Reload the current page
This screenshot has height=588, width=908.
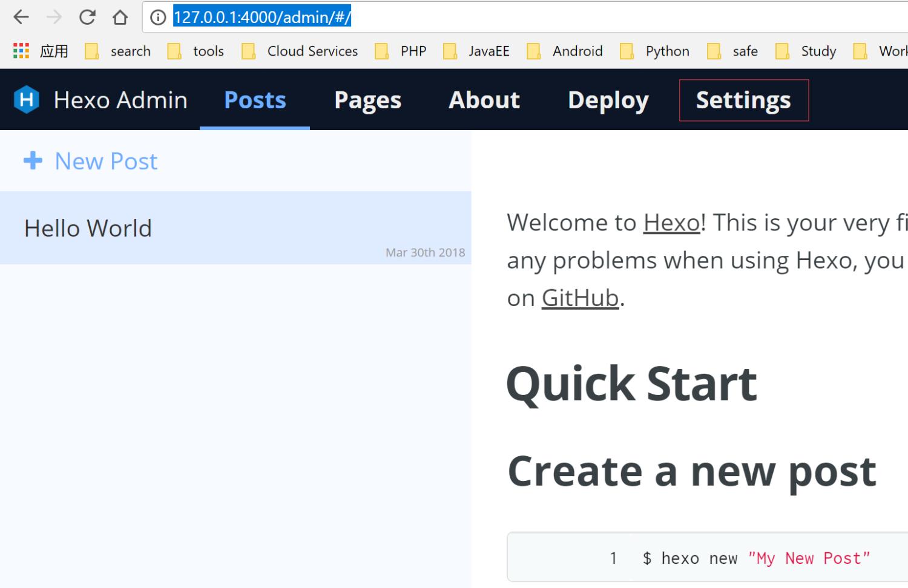tap(87, 17)
